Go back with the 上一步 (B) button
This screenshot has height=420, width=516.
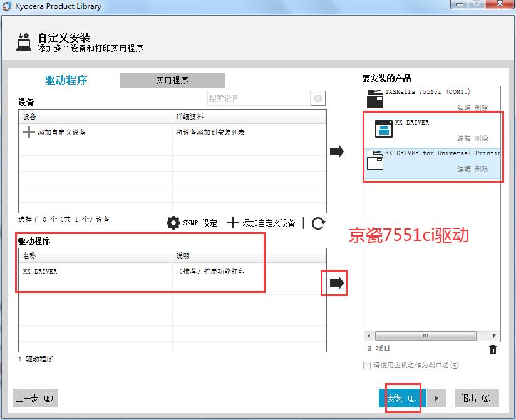click(35, 399)
